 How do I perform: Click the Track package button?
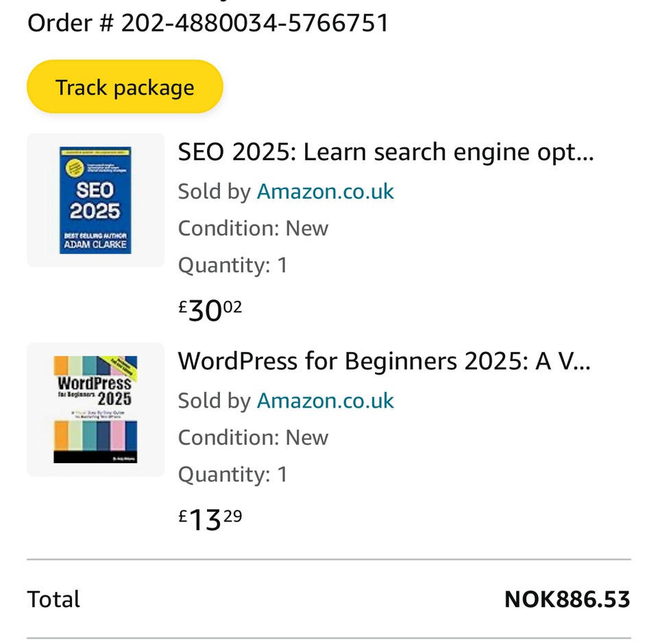125,87
